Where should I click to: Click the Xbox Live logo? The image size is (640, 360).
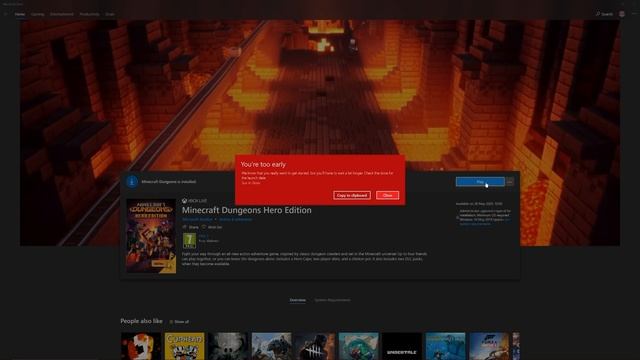click(x=194, y=201)
